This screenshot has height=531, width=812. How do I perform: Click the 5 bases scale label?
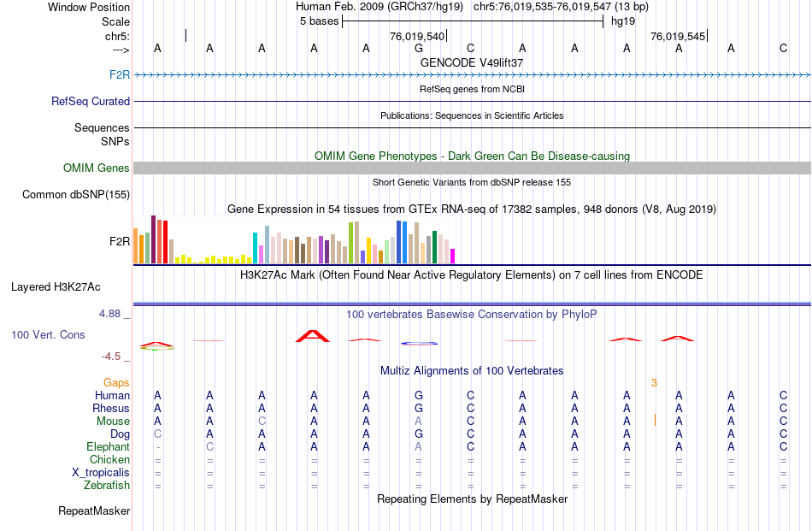click(x=319, y=21)
